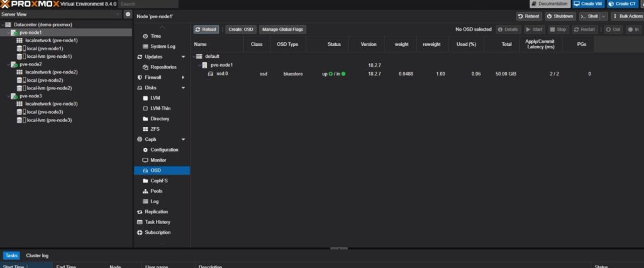Viewport: 644px width, 268px height.
Task: Collapse pve-node1 in OSD table
Action: click(199, 65)
